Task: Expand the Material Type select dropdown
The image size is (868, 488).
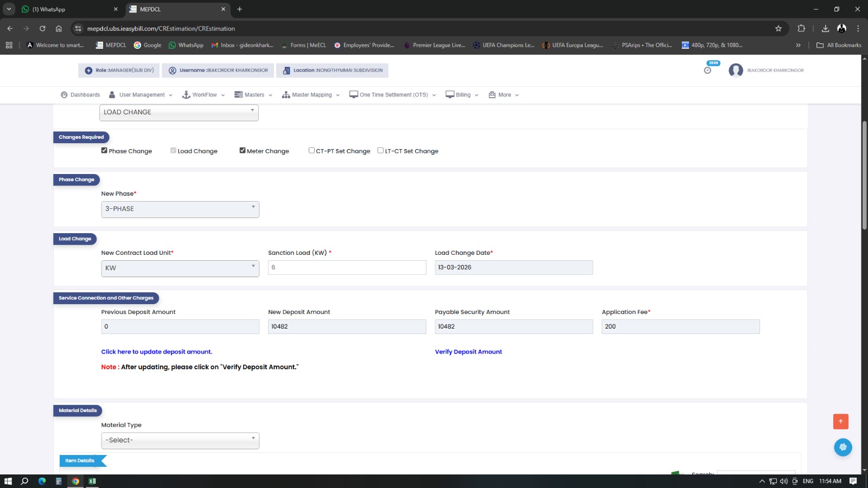Action: pyautogui.click(x=180, y=440)
